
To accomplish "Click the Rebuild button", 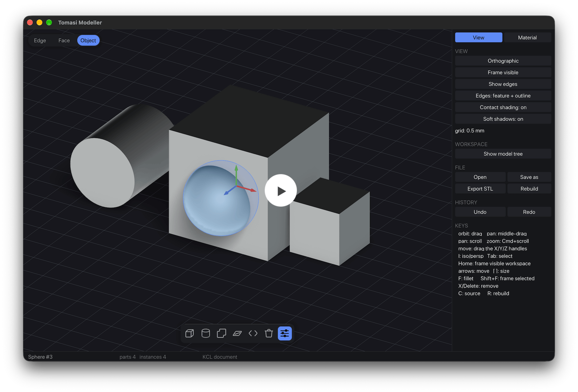I will click(x=529, y=188).
